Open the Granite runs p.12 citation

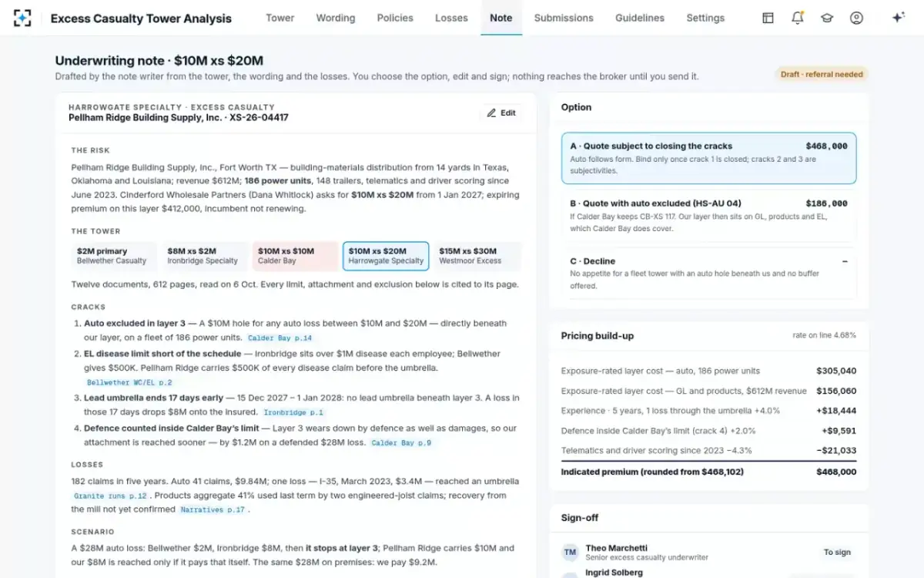point(110,496)
